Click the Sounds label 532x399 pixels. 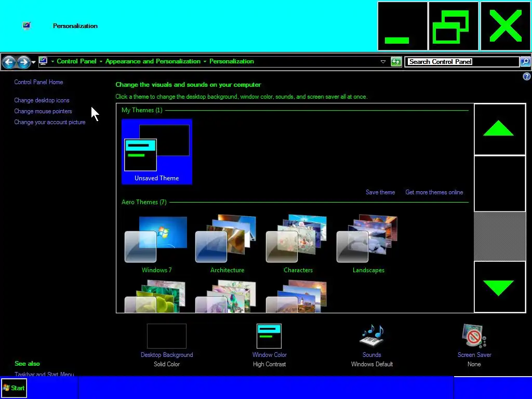[372, 355]
